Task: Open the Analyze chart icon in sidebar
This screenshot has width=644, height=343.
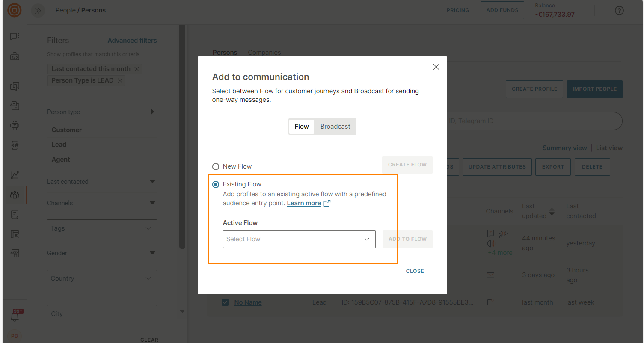Action: (15, 175)
